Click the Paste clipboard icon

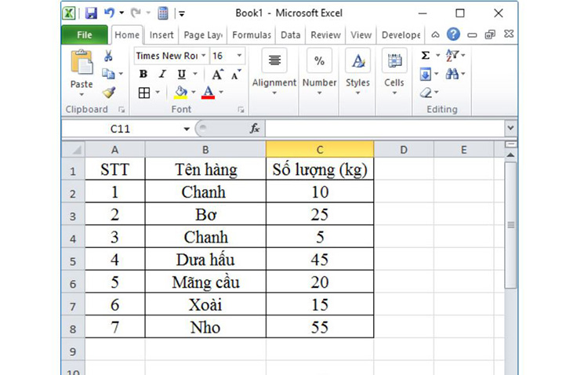click(x=82, y=62)
